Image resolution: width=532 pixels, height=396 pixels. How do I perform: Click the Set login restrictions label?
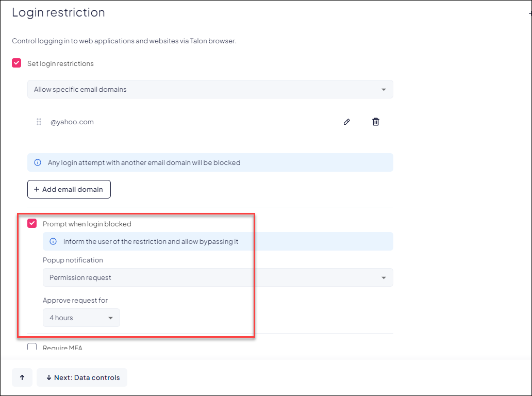point(60,63)
